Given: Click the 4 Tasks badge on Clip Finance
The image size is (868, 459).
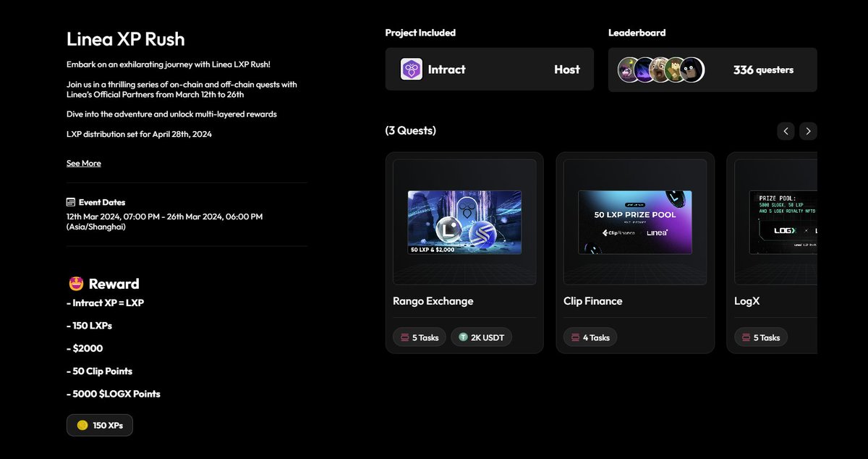Looking at the screenshot, I should (590, 337).
